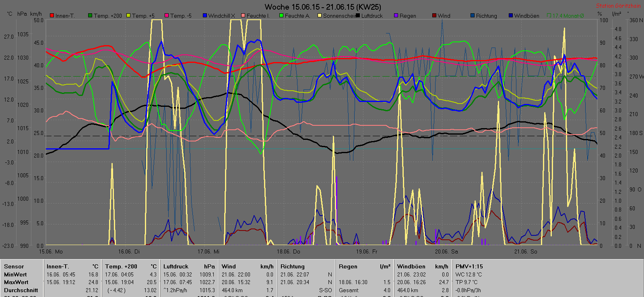
Task: Click the PMV+1:15 column header
Action: point(469,266)
